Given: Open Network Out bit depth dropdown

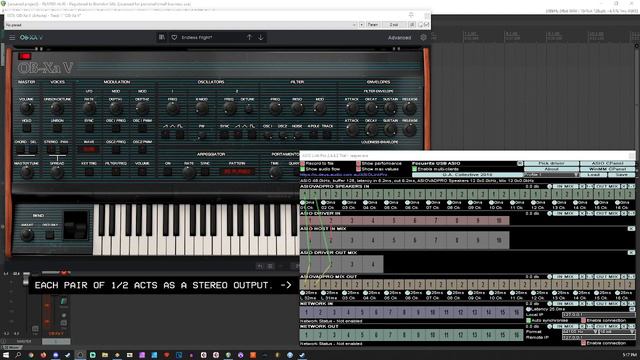Looking at the screenshot, I should pyautogui.click(x=616, y=332).
